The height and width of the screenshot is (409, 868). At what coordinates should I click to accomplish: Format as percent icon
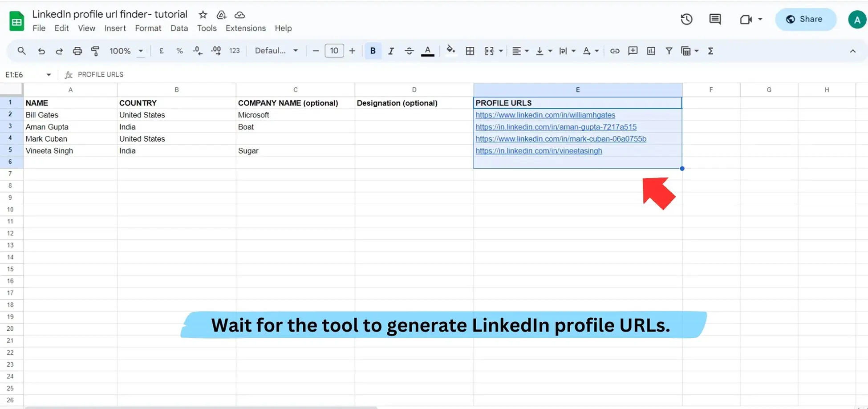pyautogui.click(x=179, y=51)
